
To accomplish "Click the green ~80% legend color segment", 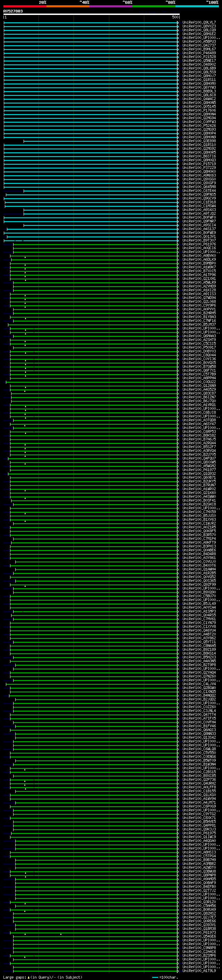I will pyautogui.click(x=154, y=6).
